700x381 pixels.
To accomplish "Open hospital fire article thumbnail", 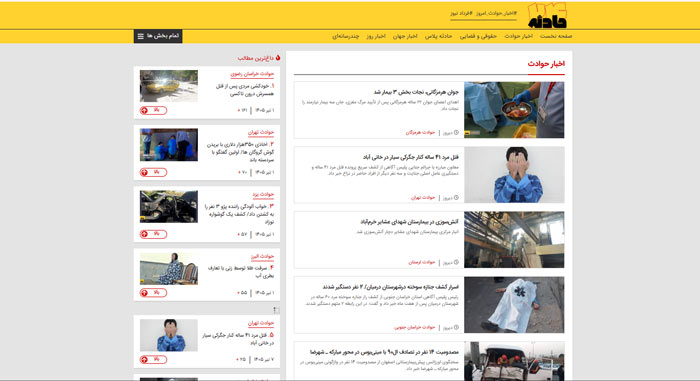I will pyautogui.click(x=514, y=240).
